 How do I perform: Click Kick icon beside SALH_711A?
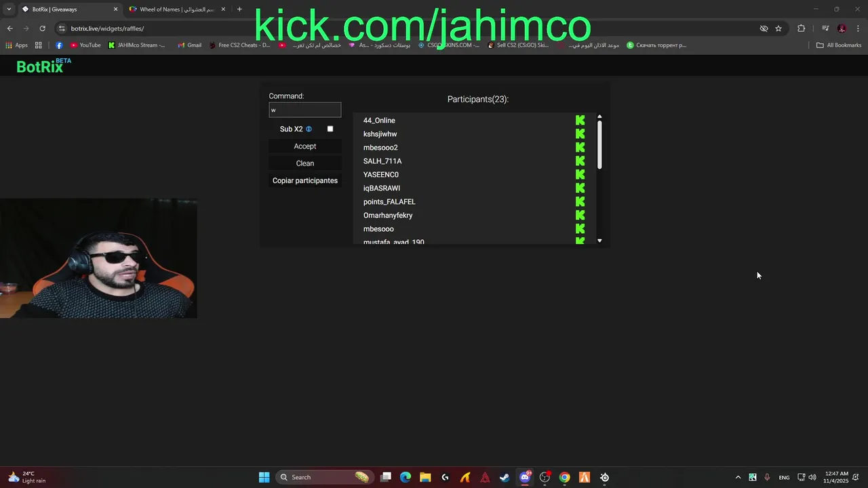pyautogui.click(x=580, y=161)
